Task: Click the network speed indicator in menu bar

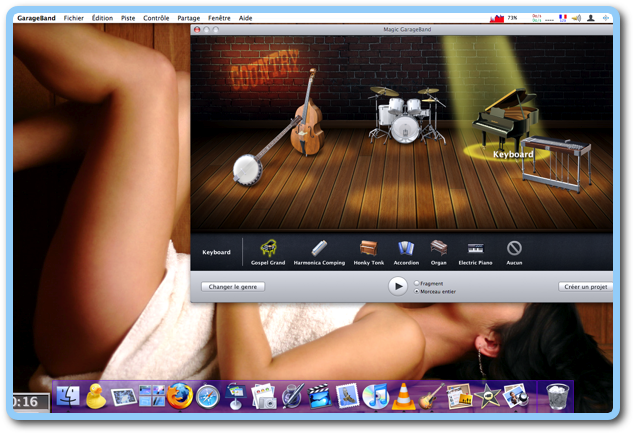Action: [537, 18]
